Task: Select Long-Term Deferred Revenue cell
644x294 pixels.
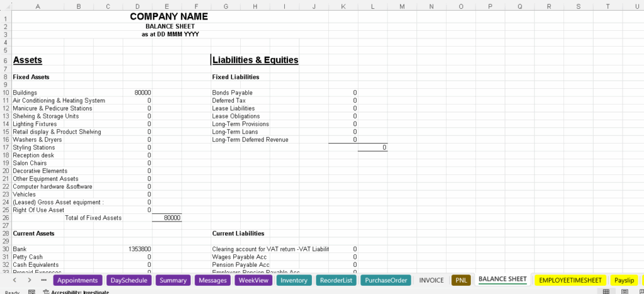Action: point(250,140)
